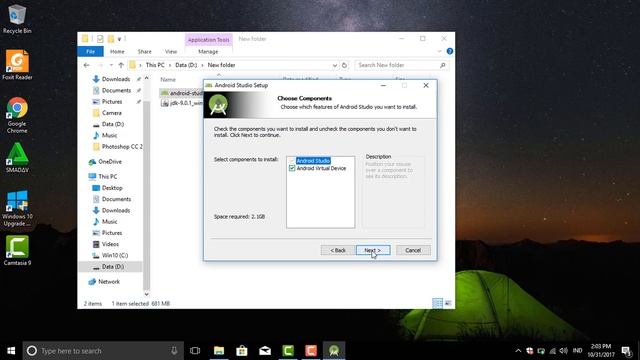The width and height of the screenshot is (640, 360).
Task: Select the jdk-9.0.1 file
Action: click(x=182, y=103)
